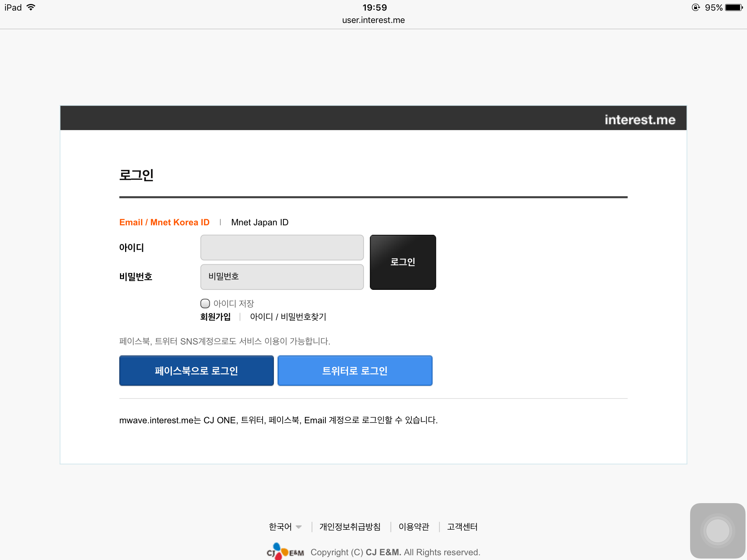Enable the 아이디 저장 checkbox
Image resolution: width=747 pixels, height=560 pixels.
tap(205, 303)
